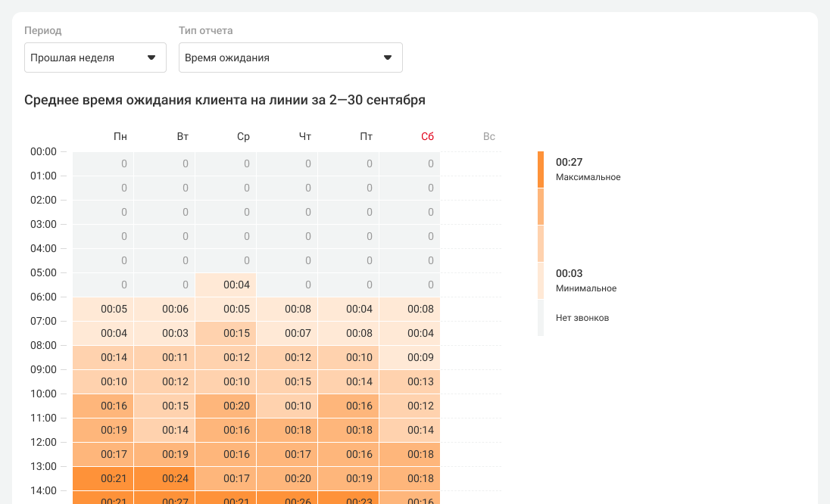Viewport: 830px width, 504px height.
Task: Click the 00:05 cell in Пн column
Action: (x=103, y=310)
